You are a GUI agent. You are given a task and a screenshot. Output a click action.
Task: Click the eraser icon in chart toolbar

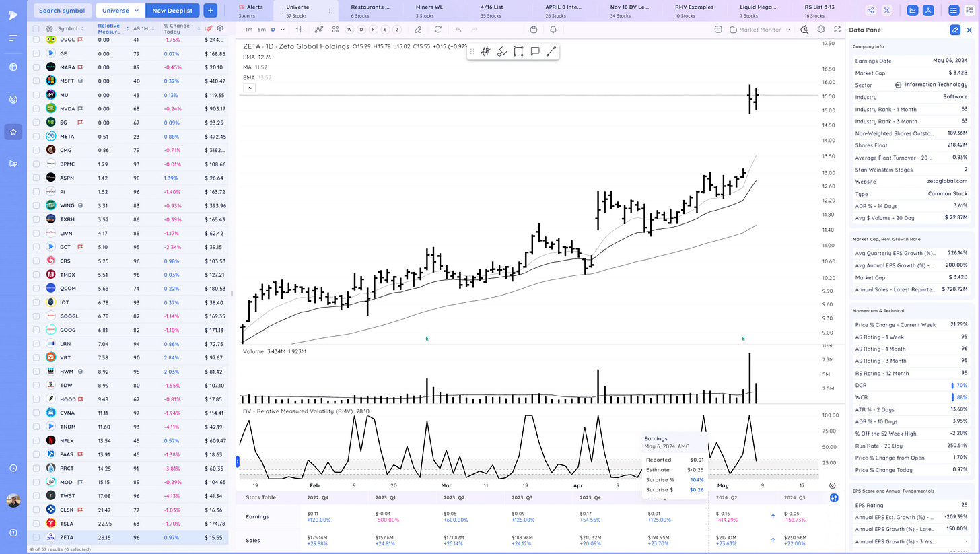click(418, 30)
